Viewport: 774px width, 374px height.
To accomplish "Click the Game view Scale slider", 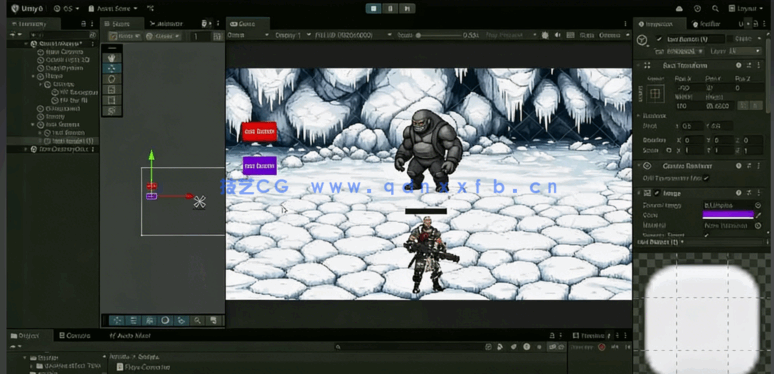I will 439,35.
